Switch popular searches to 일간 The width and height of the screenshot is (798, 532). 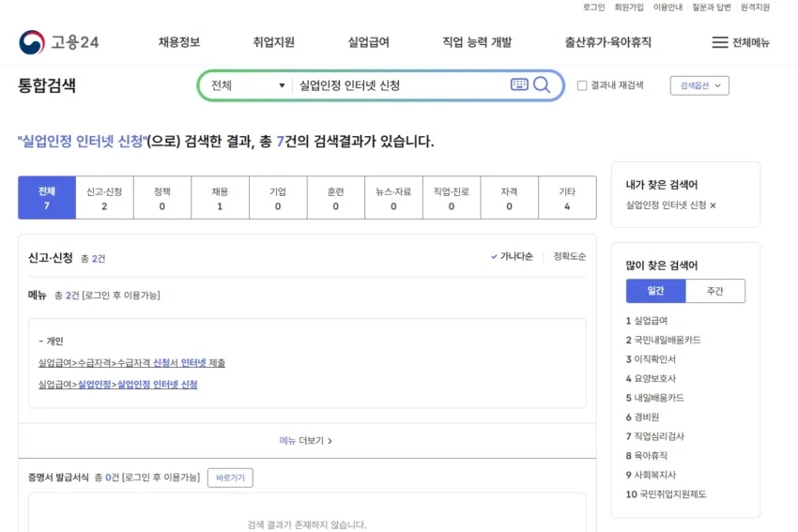coord(656,291)
